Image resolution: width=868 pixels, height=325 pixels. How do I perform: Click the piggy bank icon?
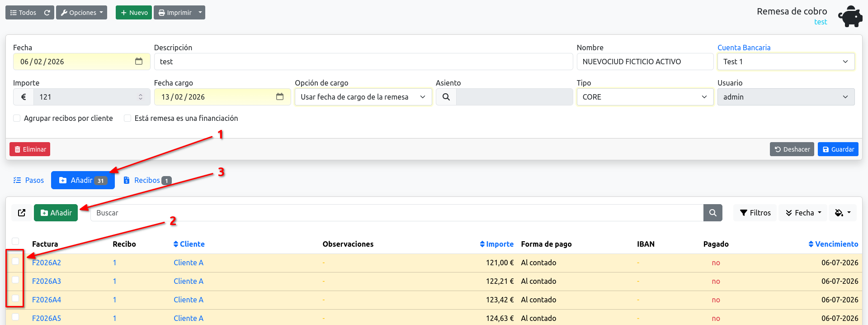tap(850, 16)
